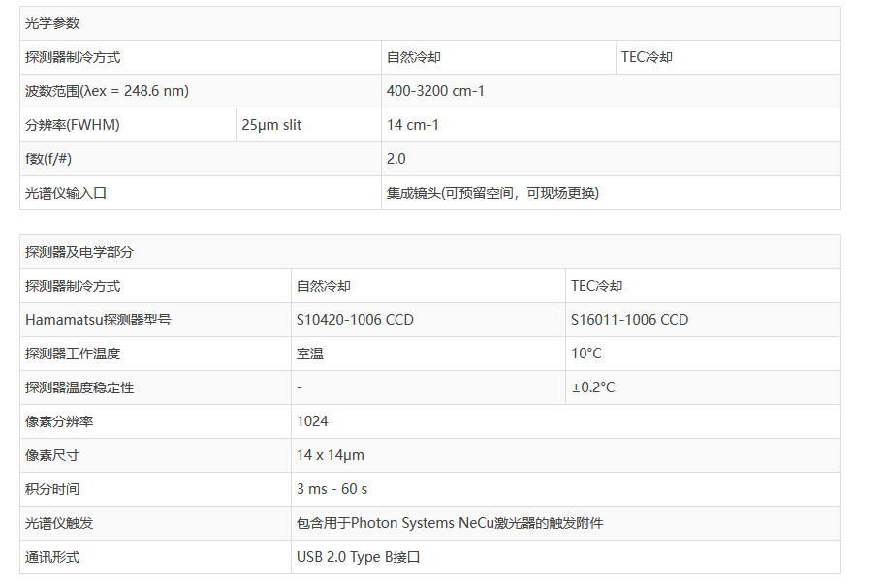Select the 3 ms - 60 s value
This screenshot has height=588, width=886.
332,489
